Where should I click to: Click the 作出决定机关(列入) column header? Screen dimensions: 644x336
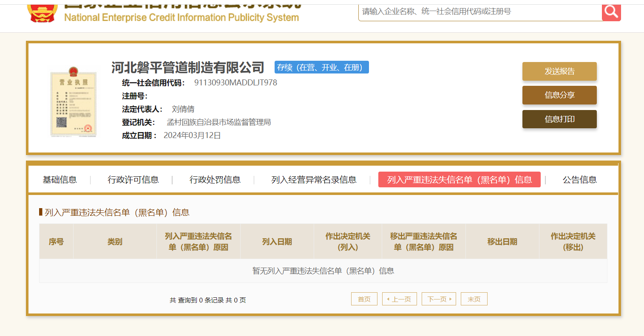pyautogui.click(x=348, y=242)
